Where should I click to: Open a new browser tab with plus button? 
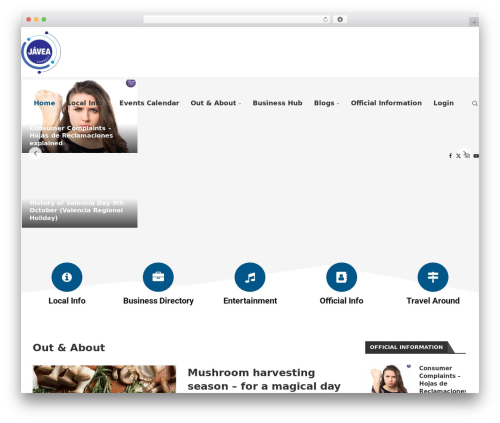pyautogui.click(x=474, y=22)
